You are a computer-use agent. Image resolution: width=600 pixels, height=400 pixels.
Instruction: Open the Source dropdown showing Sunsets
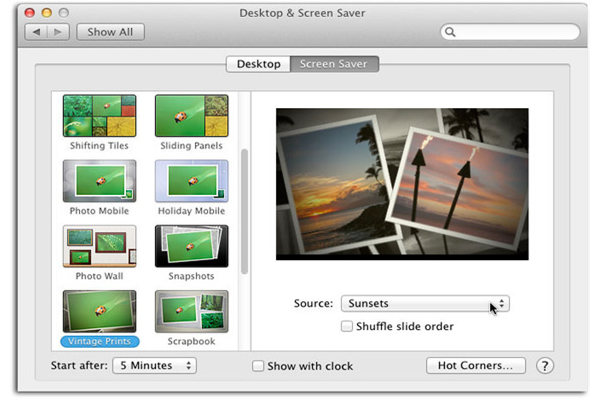point(425,304)
